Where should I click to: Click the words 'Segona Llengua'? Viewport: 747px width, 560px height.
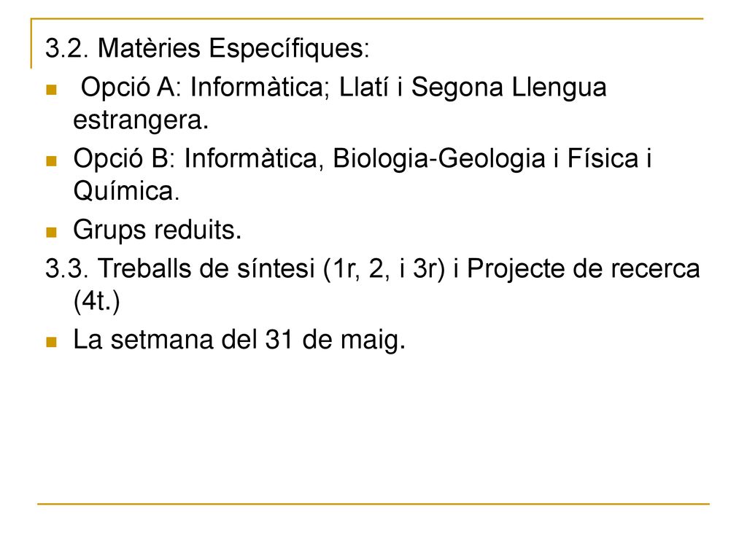point(508,89)
